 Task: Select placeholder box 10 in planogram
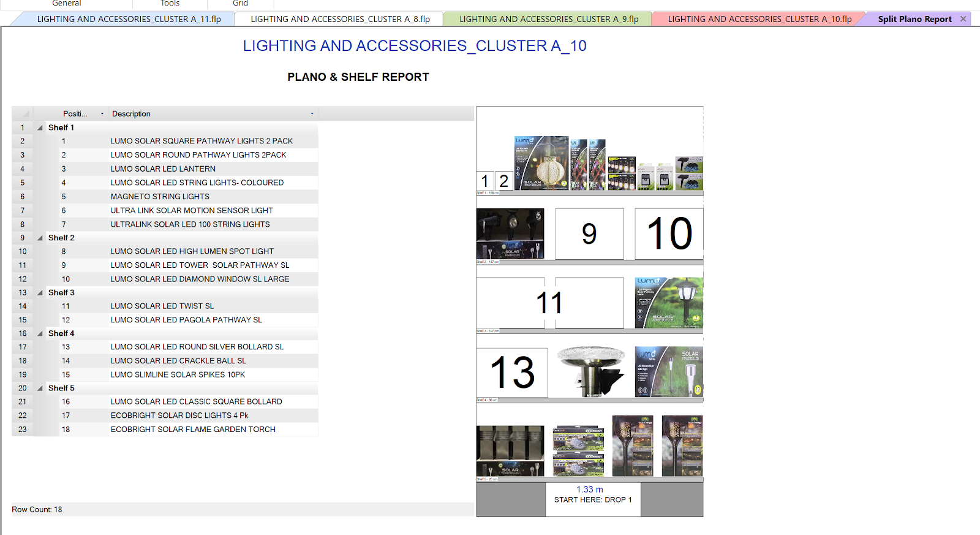669,233
